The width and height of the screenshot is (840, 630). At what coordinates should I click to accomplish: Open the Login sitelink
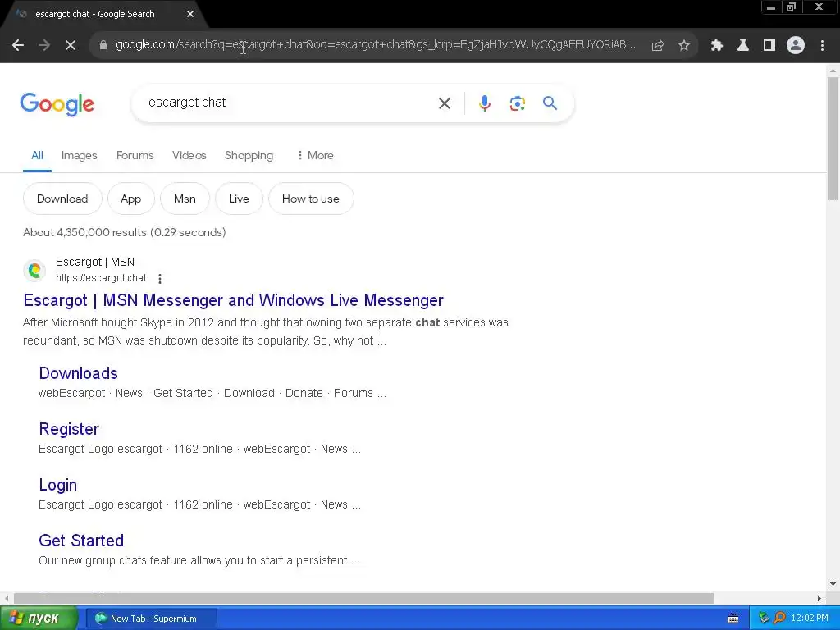[58, 485]
